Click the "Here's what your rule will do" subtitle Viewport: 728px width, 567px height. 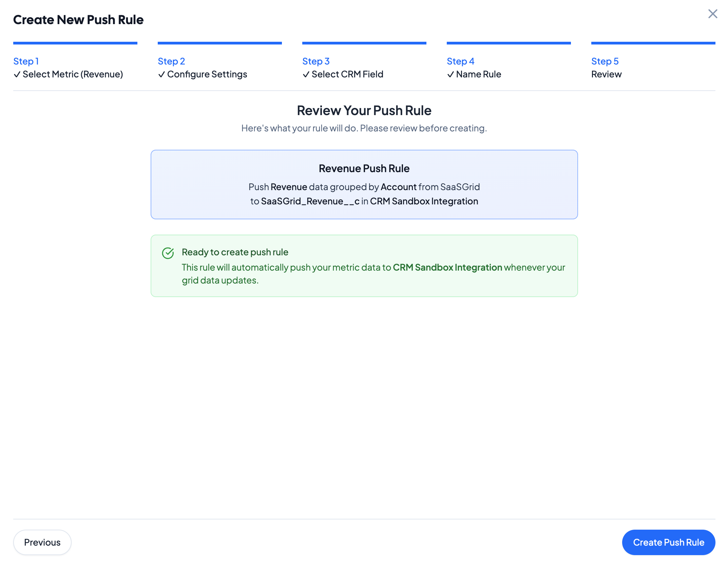[x=364, y=128]
